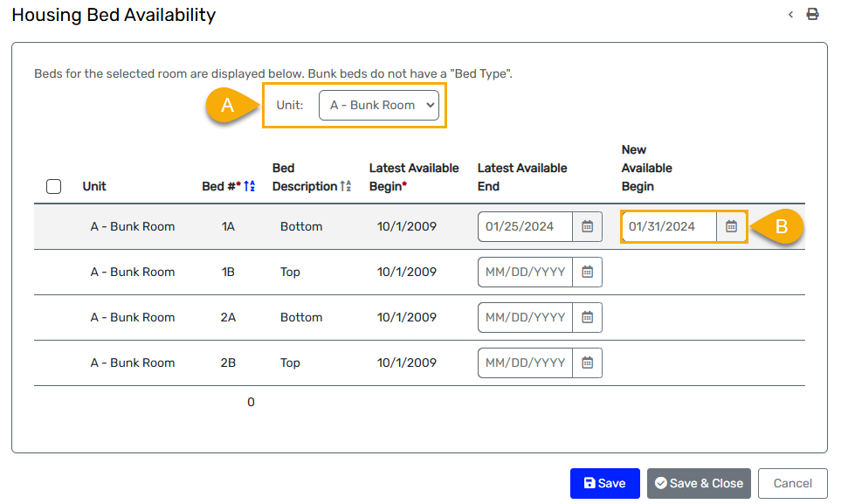
Task: Click the New Available Begin column header
Action: 647,168
